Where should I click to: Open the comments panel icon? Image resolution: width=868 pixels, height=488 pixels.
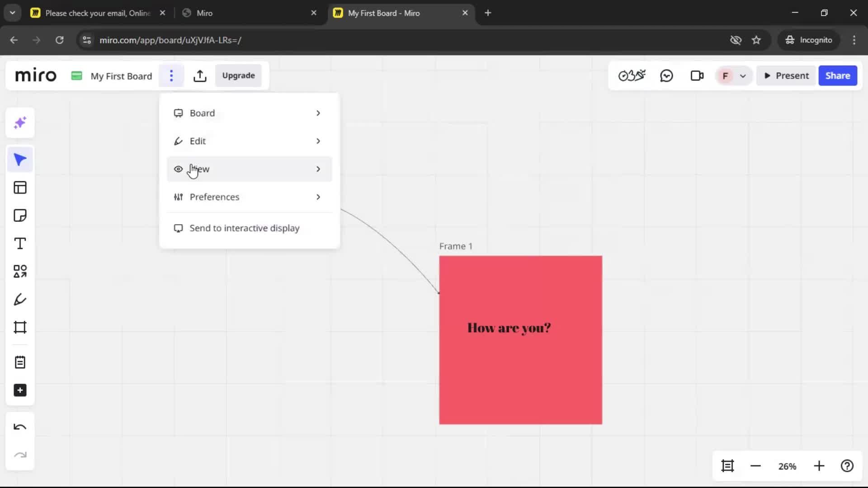point(666,76)
